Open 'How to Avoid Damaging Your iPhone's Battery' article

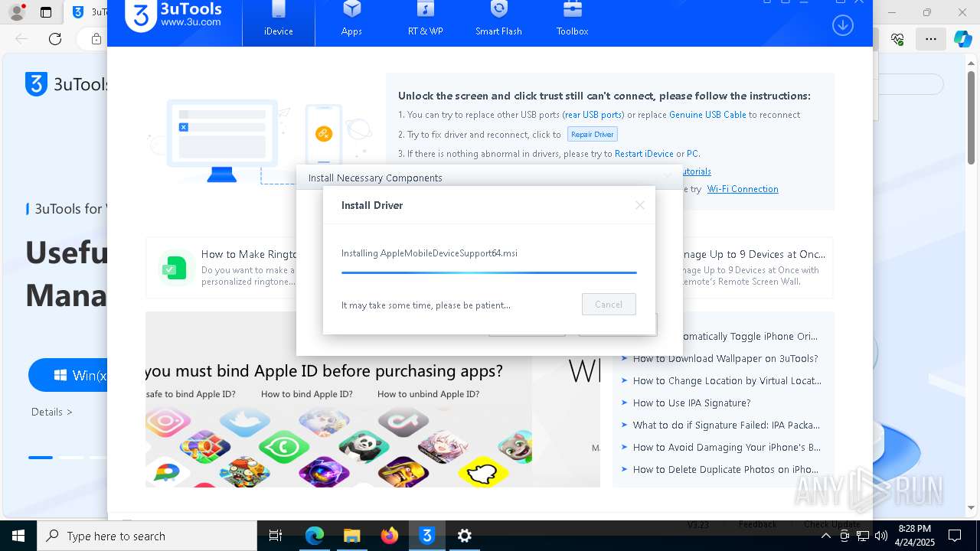pos(727,447)
